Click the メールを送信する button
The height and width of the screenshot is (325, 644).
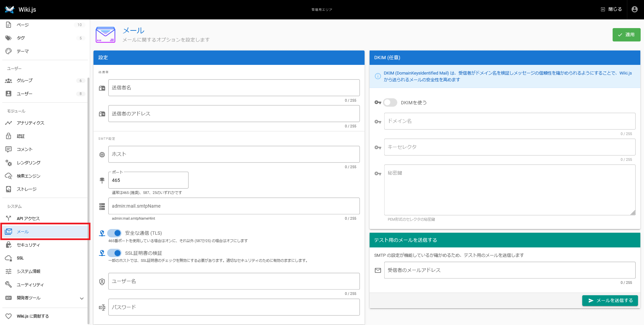(610, 301)
